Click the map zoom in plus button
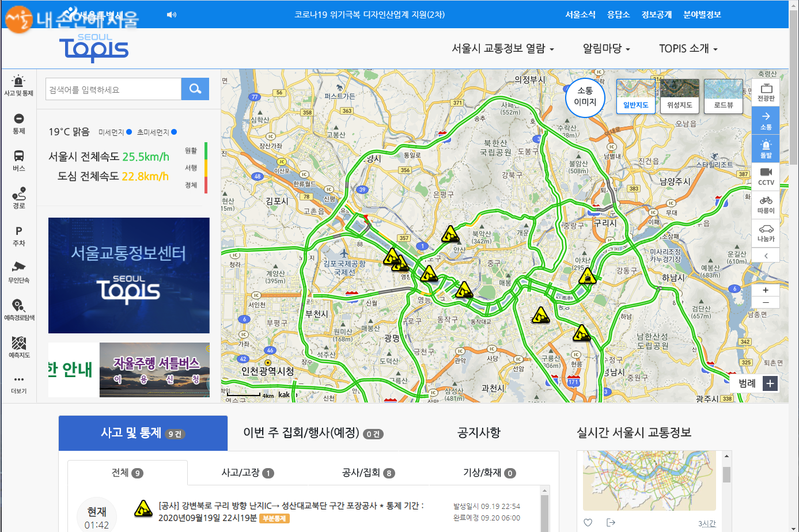This screenshot has height=532, width=799. [x=766, y=290]
